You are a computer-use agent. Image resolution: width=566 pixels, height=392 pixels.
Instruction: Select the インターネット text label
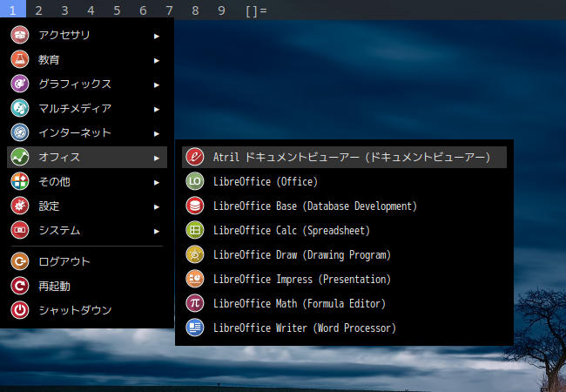point(75,132)
